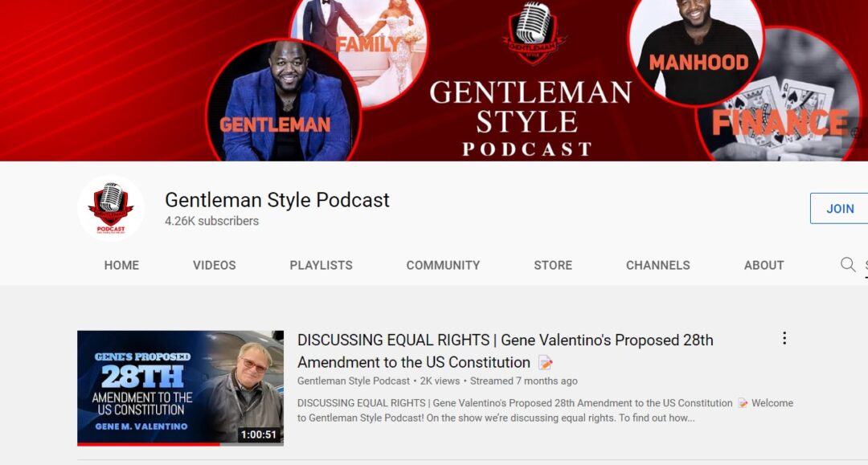
Task: Open the DISCUSSING EQUAL RIGHTS video title
Action: click(505, 351)
